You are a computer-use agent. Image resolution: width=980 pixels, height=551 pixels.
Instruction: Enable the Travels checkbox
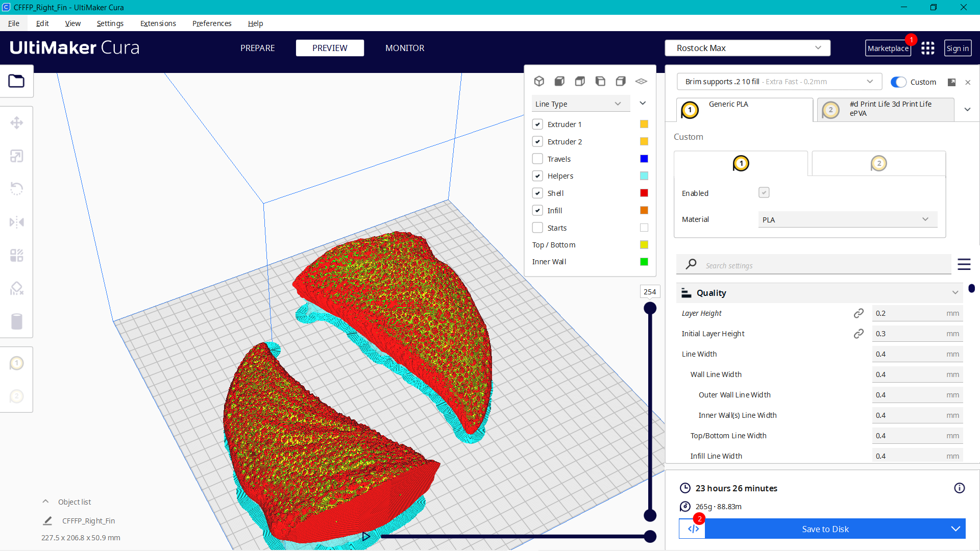537,159
